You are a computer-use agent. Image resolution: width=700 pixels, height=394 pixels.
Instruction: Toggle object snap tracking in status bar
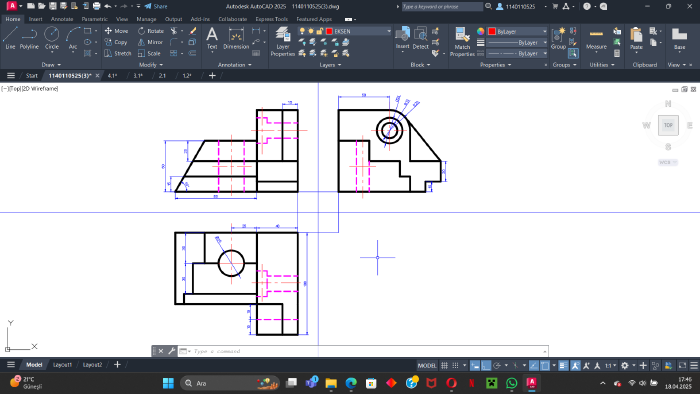(x=534, y=365)
